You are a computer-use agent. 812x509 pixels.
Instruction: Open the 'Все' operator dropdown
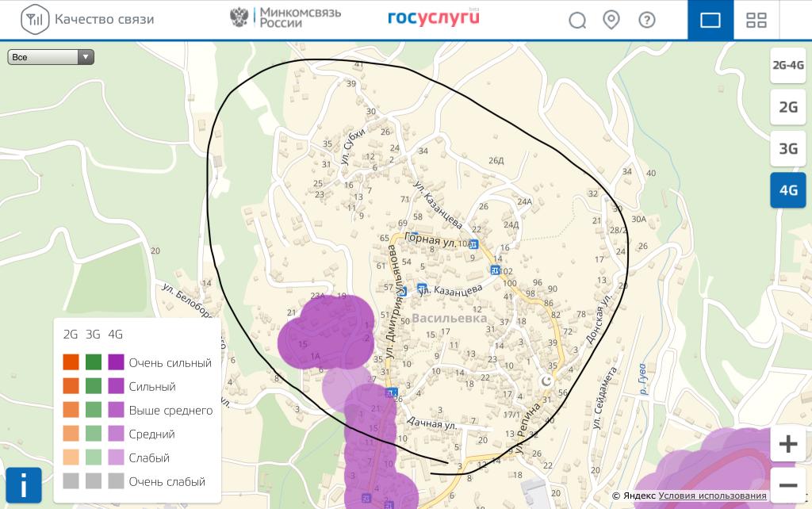51,57
